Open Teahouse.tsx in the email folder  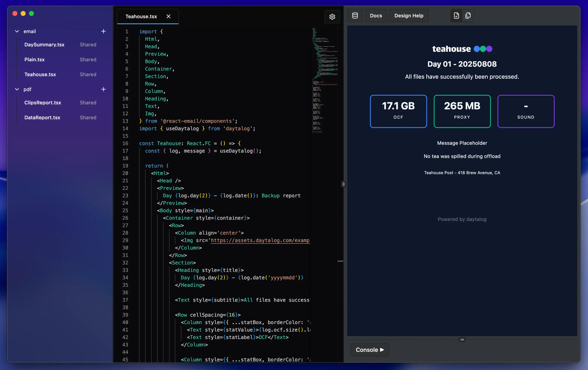click(x=40, y=74)
